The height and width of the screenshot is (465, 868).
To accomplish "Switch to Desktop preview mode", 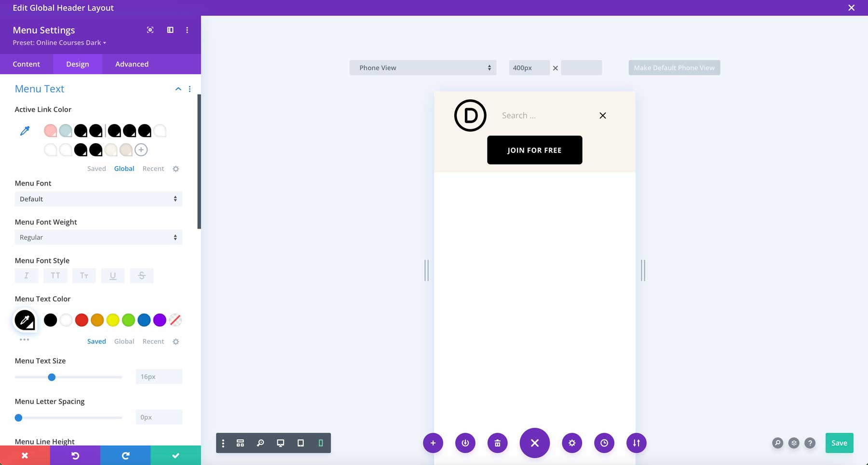I will (x=280, y=442).
